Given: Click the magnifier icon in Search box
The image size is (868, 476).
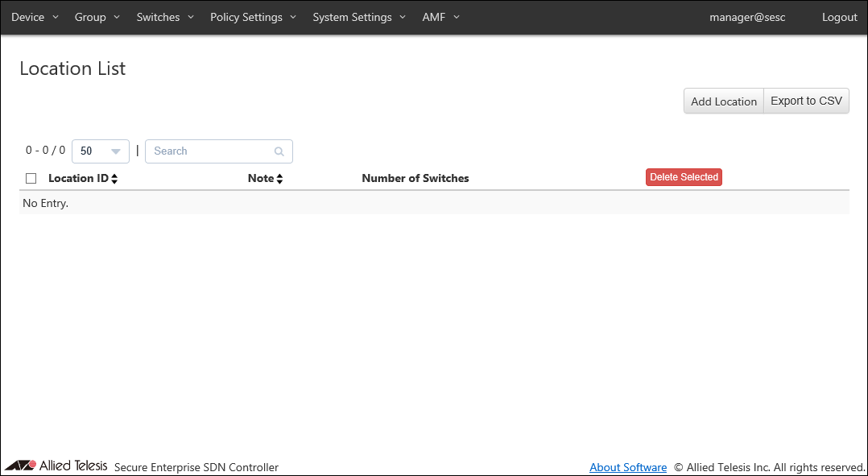Looking at the screenshot, I should 279,151.
